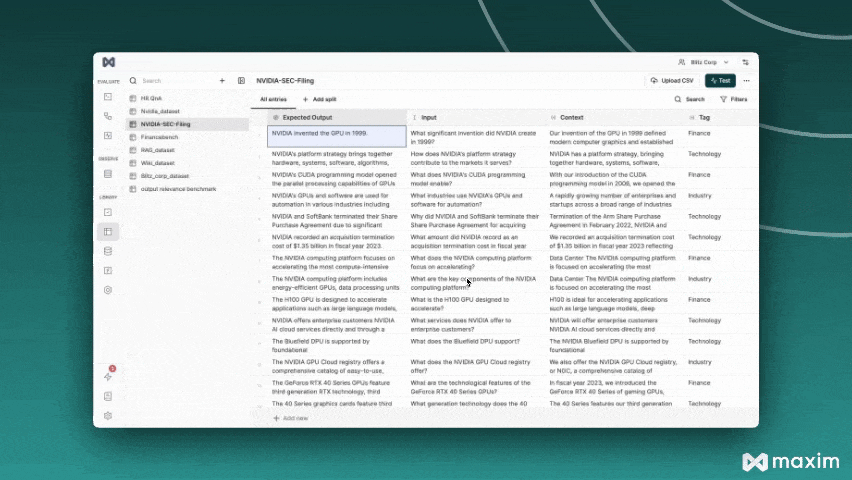Viewport: 852px width, 480px height.
Task: Open the settings gear at sidebar bottom
Action: pos(108,415)
